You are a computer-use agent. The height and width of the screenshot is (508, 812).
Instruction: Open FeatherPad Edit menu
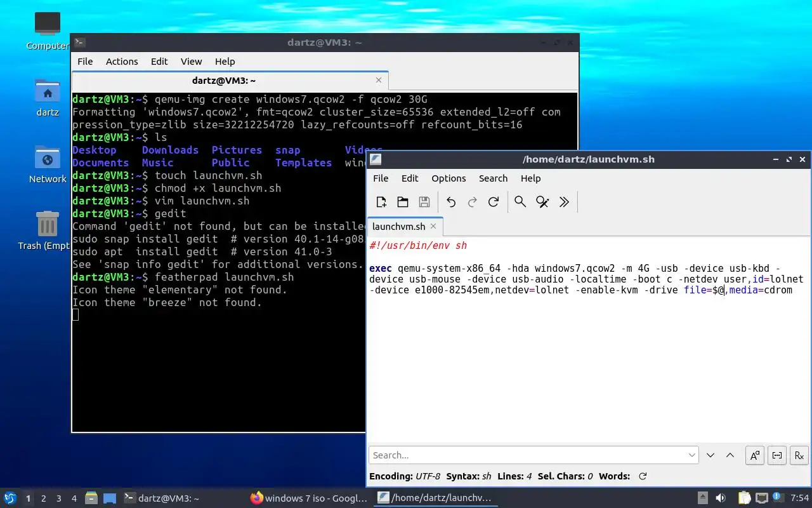click(410, 178)
